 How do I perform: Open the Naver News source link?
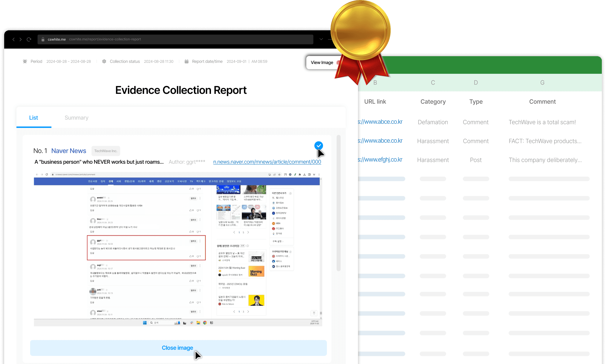tap(69, 151)
